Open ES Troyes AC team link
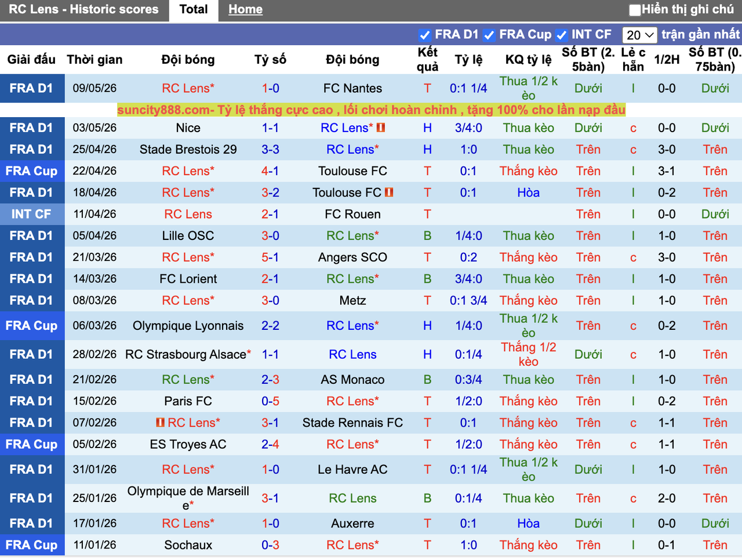The image size is (742, 560). pyautogui.click(x=188, y=444)
